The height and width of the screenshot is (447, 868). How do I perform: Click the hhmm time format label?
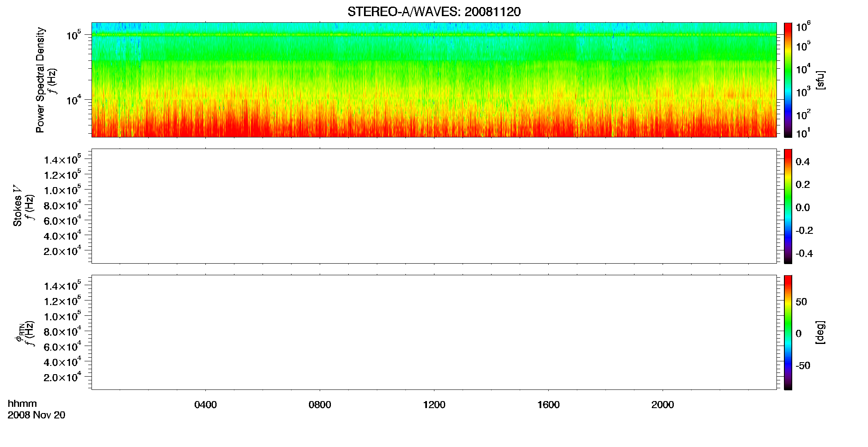tap(22, 404)
